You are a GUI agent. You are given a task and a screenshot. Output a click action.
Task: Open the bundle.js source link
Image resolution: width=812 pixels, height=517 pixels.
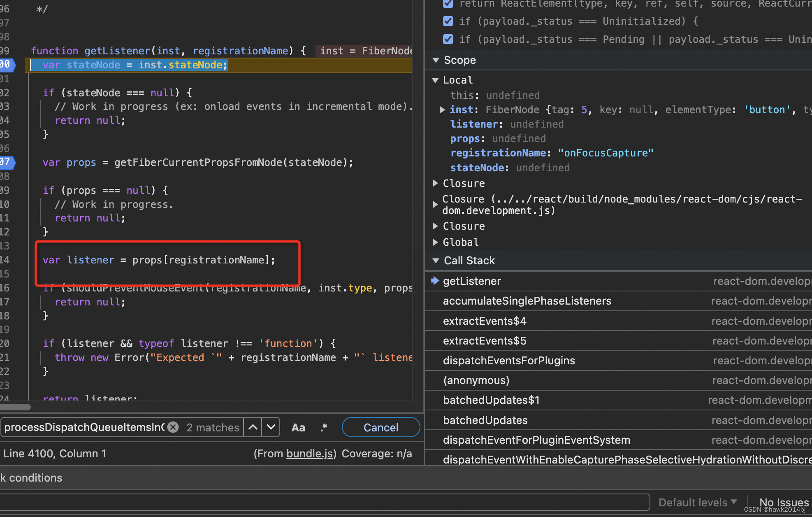coord(309,454)
